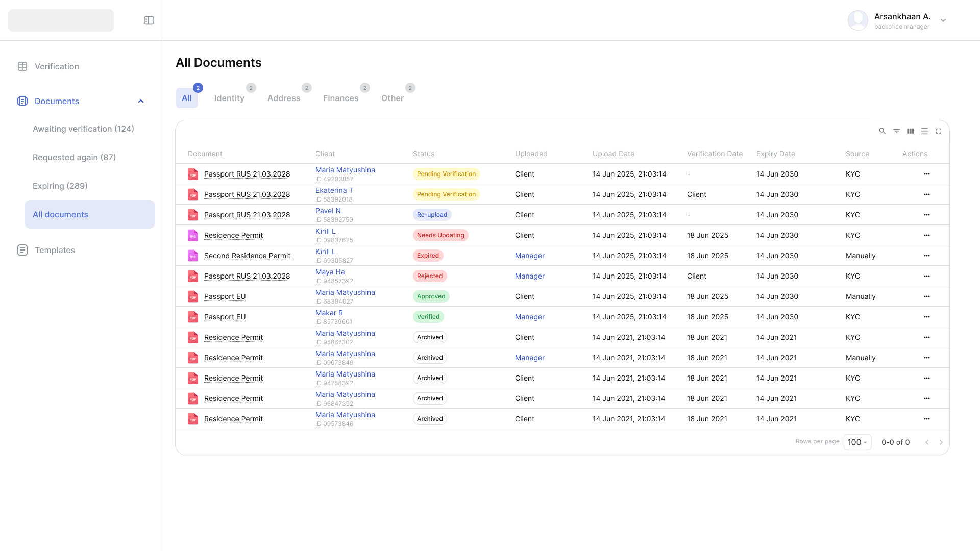Click actions ellipsis for Makar R row
The image size is (980, 551).
(926, 317)
